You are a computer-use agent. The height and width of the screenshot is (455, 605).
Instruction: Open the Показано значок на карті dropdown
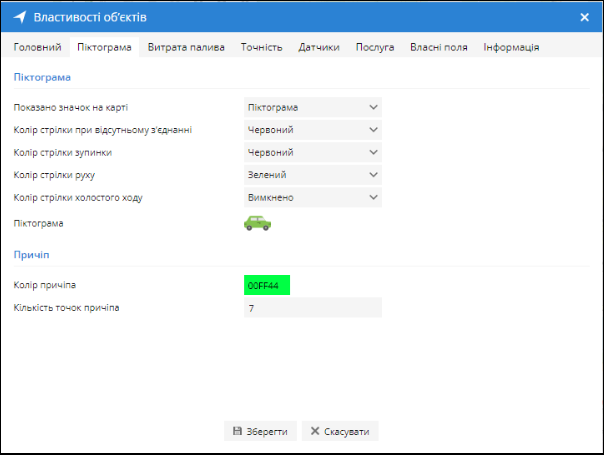pos(313,107)
